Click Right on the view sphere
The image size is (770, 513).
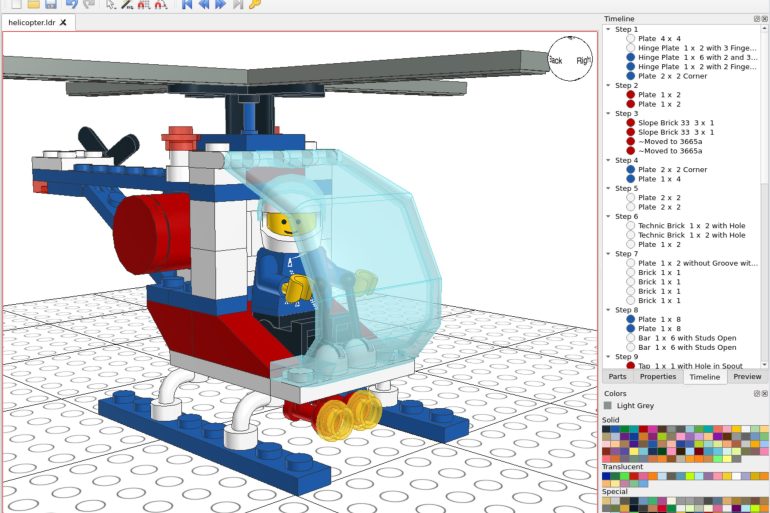(583, 60)
